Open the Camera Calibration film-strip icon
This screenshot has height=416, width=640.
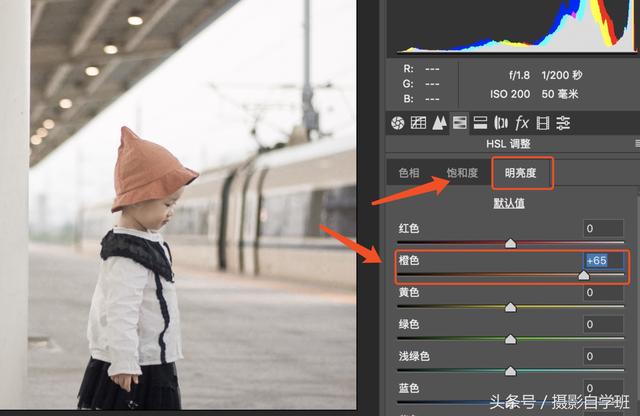click(543, 123)
